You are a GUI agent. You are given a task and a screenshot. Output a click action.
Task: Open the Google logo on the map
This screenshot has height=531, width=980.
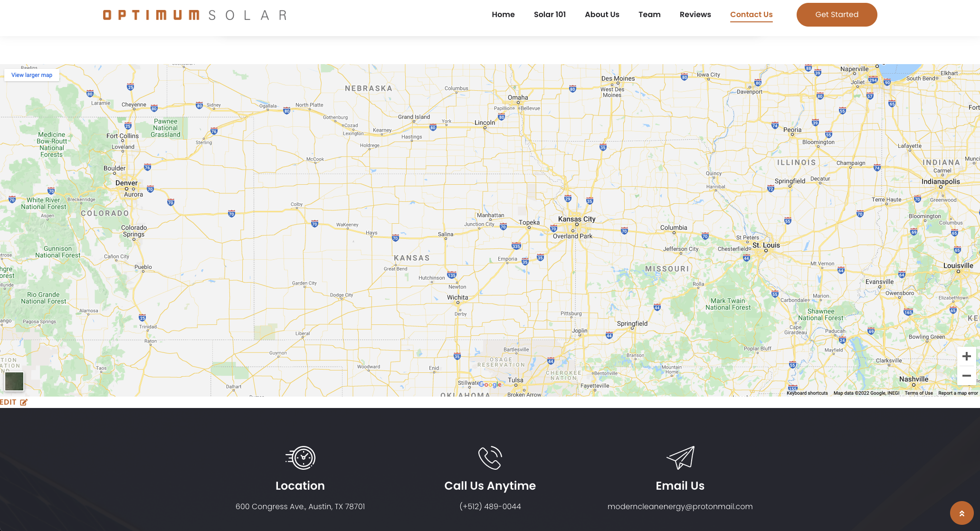pos(490,385)
